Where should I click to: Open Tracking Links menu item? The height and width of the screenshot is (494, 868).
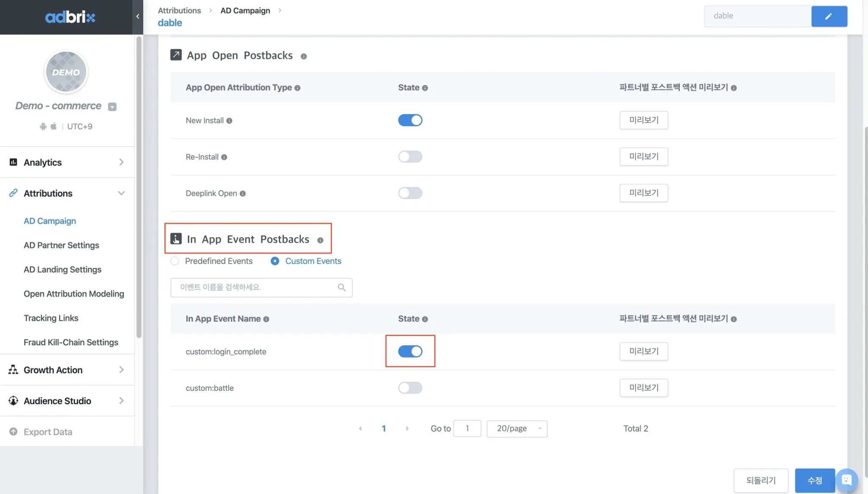pos(51,318)
